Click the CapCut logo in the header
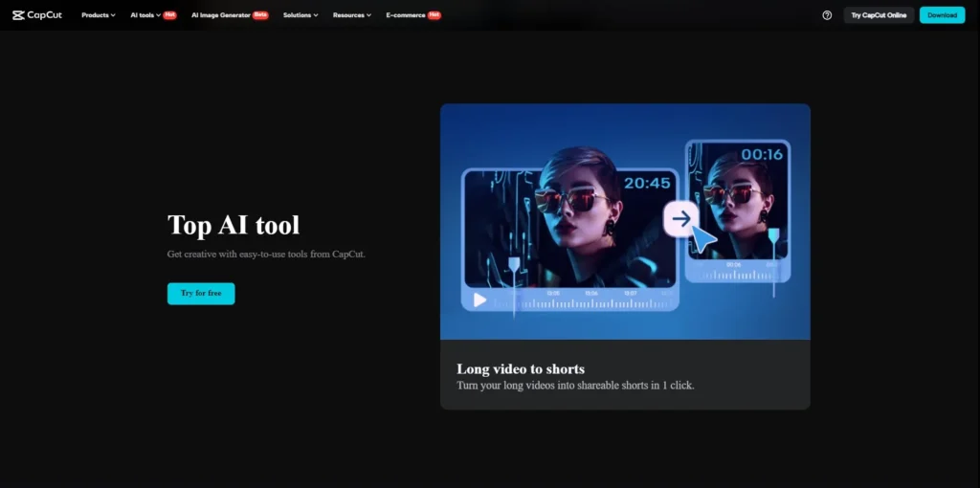 click(37, 15)
